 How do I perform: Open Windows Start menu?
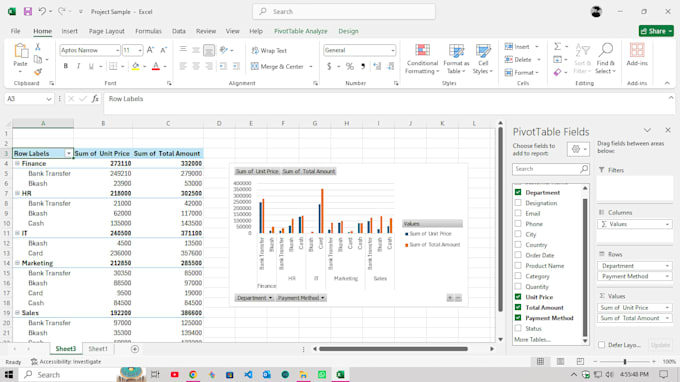[x=9, y=375]
